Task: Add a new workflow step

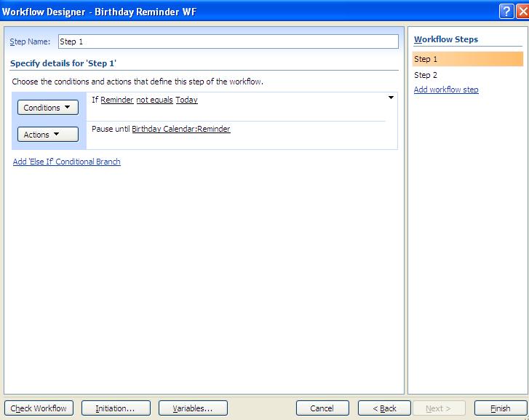Action: click(x=446, y=90)
